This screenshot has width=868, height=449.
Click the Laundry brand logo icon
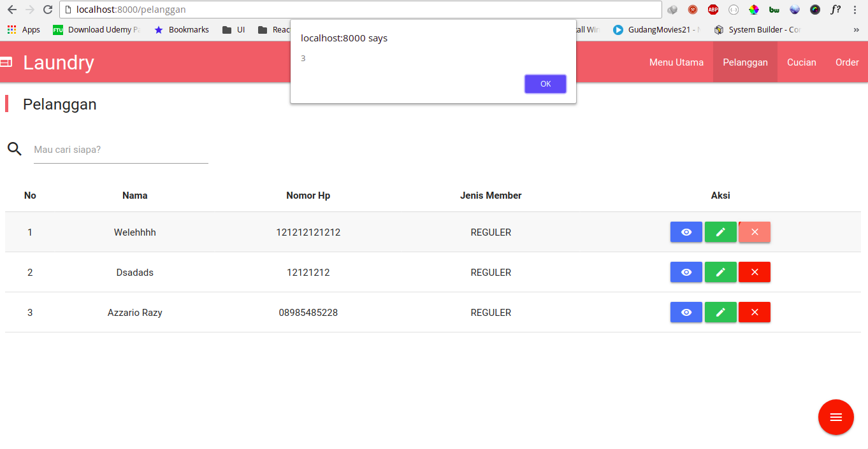[x=6, y=62]
